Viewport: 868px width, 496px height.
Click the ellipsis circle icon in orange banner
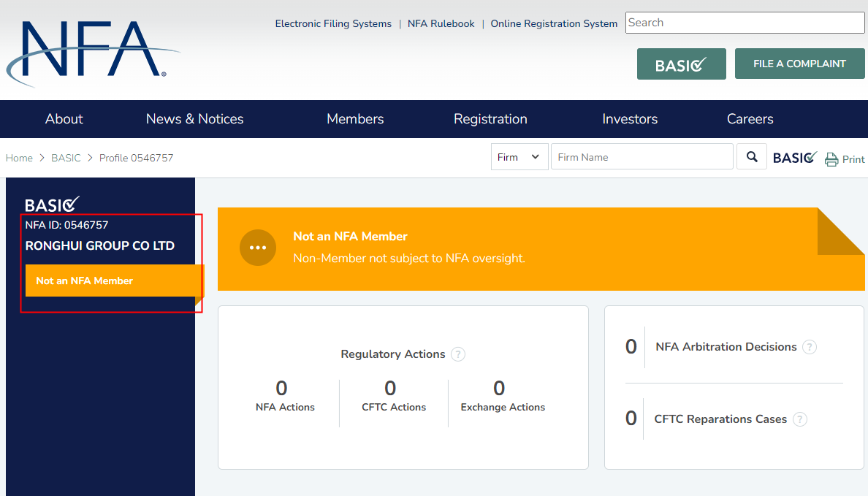coord(258,248)
